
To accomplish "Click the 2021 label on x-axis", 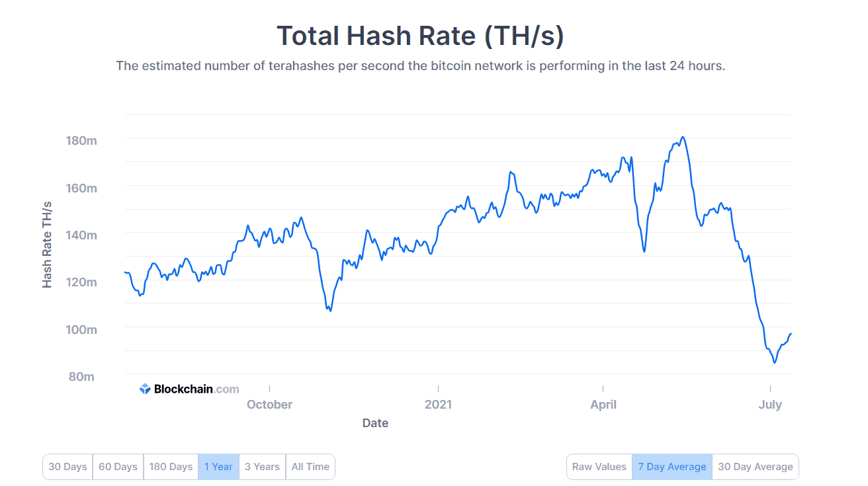I will [x=439, y=404].
